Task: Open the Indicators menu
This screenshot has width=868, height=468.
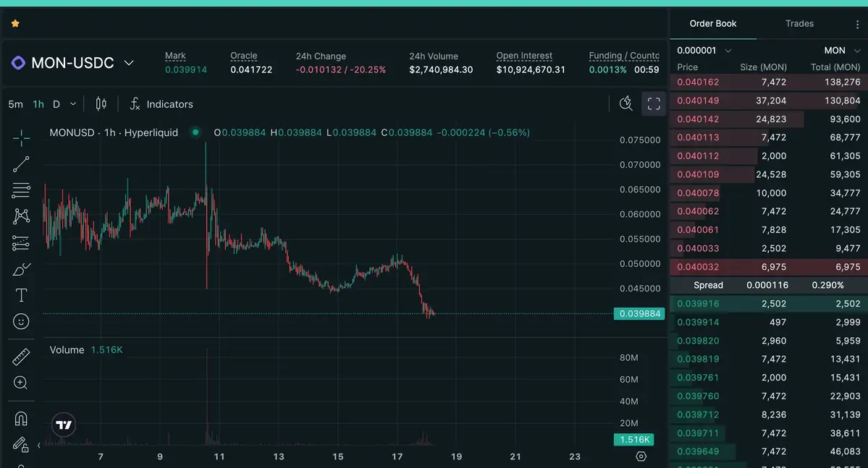Action: pyautogui.click(x=161, y=104)
